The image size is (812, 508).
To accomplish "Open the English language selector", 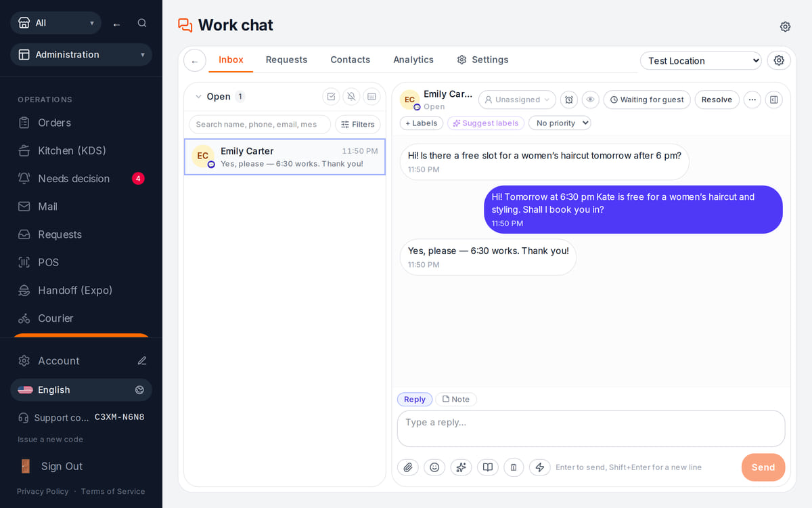I will 81,389.
